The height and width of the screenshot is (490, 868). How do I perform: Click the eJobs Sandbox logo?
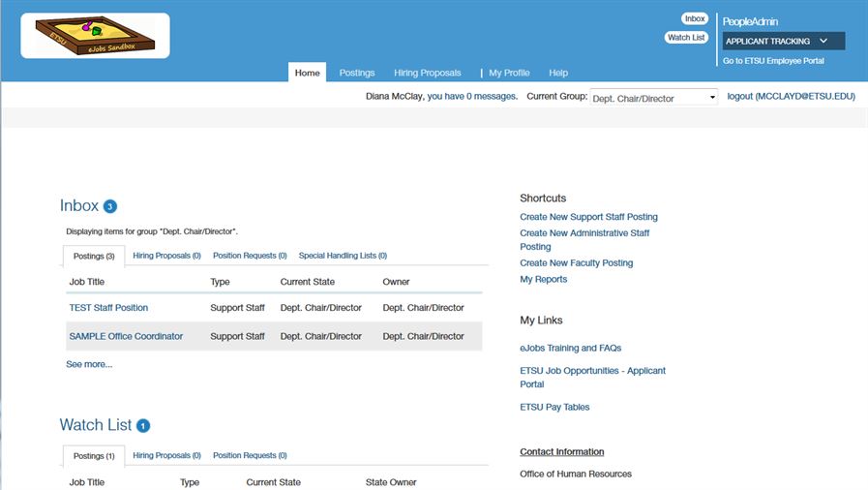[95, 36]
